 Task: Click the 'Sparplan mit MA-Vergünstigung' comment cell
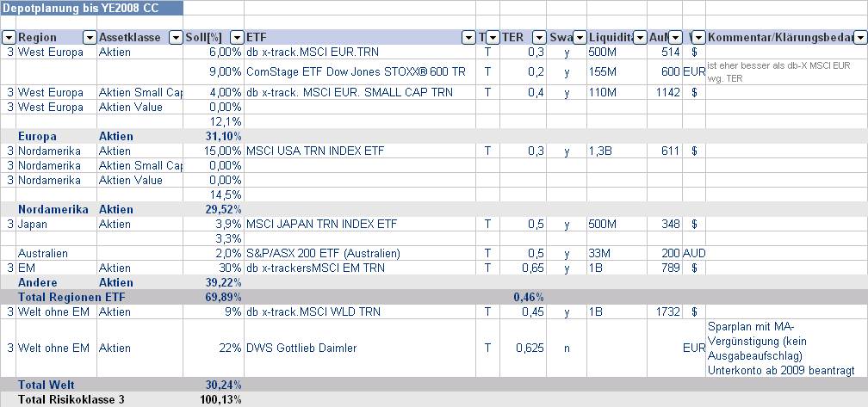[780, 348]
